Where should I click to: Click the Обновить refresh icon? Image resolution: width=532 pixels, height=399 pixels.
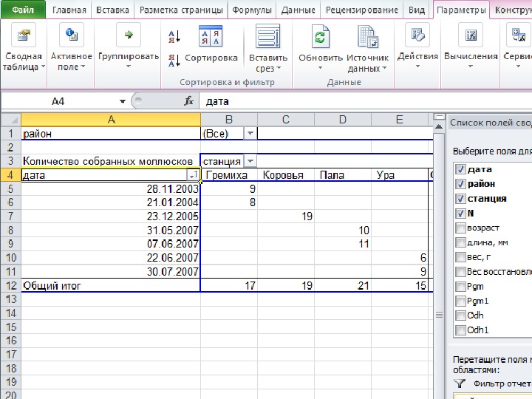click(x=320, y=37)
